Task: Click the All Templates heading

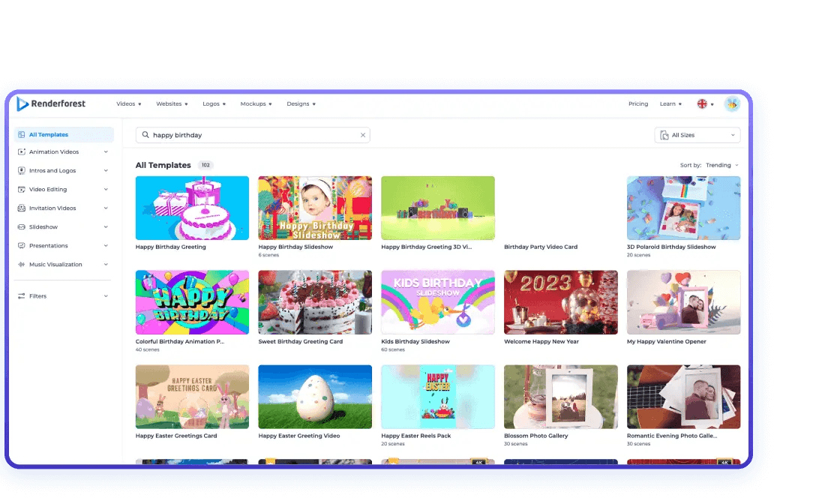Action: [163, 165]
